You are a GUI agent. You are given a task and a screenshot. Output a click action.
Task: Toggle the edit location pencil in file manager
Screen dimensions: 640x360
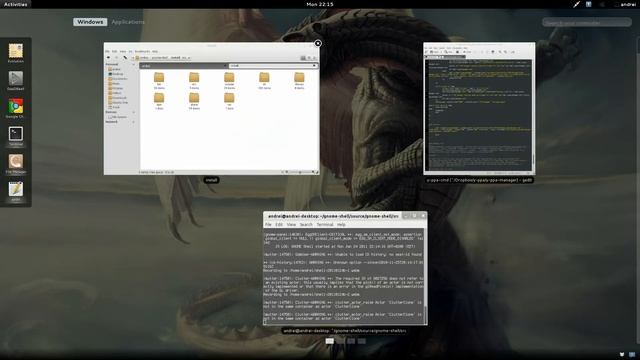(125, 58)
